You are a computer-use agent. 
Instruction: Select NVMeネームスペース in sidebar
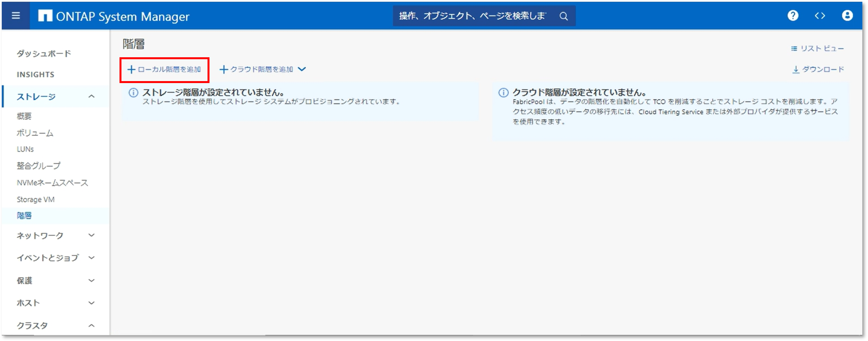click(x=52, y=183)
